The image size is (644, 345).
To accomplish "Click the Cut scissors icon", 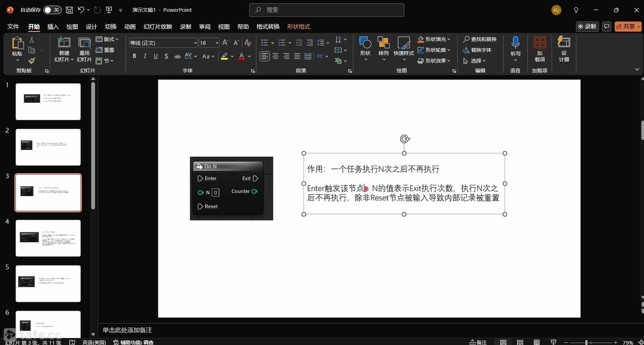I will click(x=32, y=40).
